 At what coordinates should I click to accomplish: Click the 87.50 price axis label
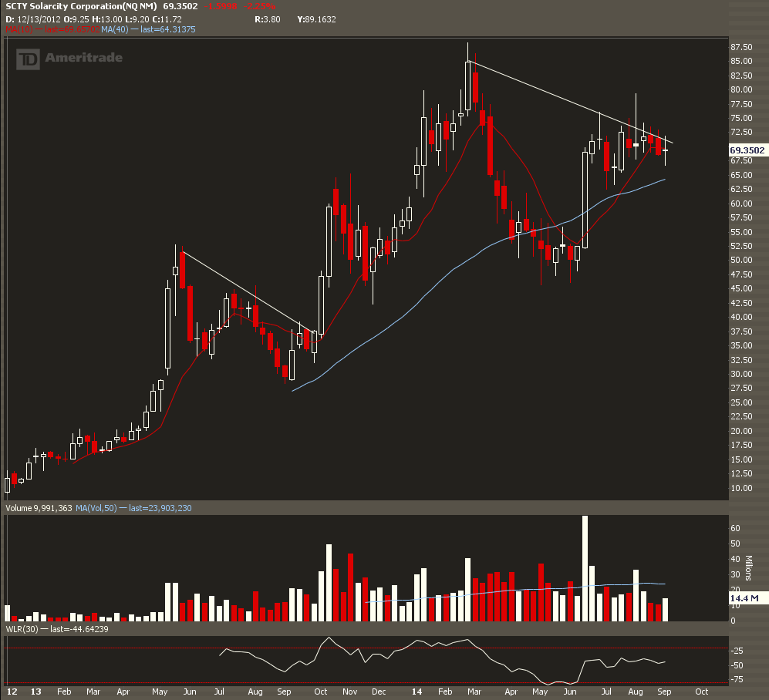click(741, 47)
